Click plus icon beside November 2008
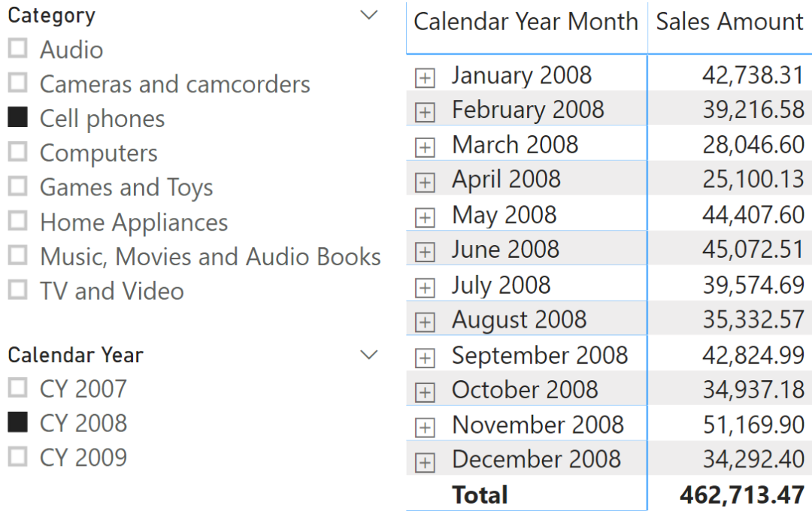 click(426, 428)
